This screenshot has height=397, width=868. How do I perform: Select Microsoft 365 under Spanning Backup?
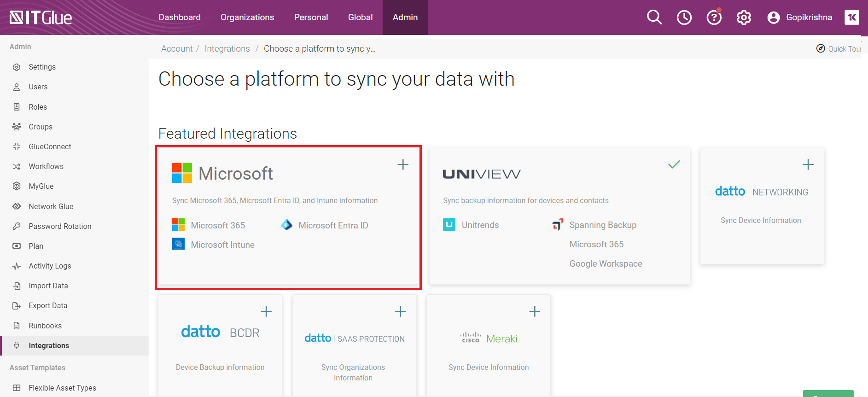pyautogui.click(x=596, y=244)
